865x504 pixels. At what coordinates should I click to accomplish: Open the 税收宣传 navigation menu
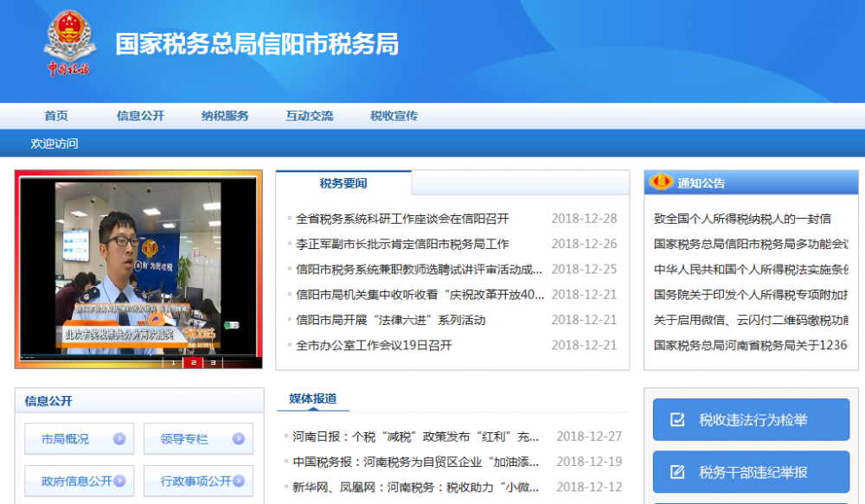point(394,116)
